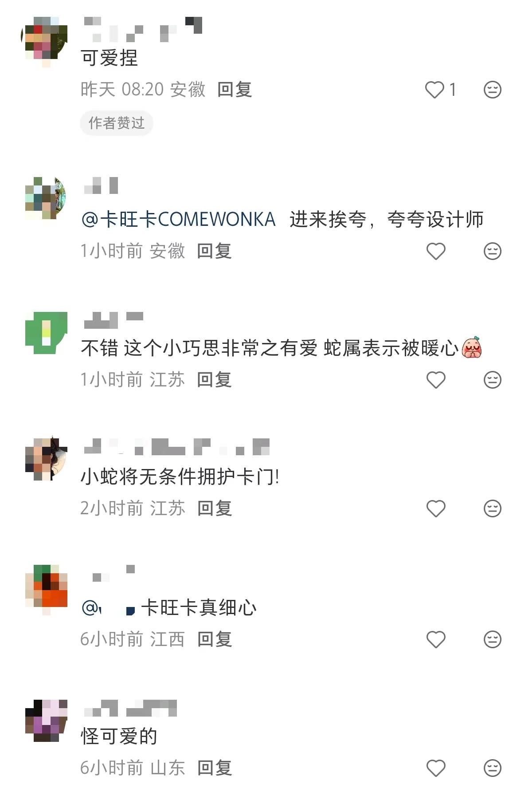This screenshot has width=532, height=800.
Task: Tap the dislike face on the '小蛇将无条件拥护卡门' comment
Action: pyautogui.click(x=492, y=508)
